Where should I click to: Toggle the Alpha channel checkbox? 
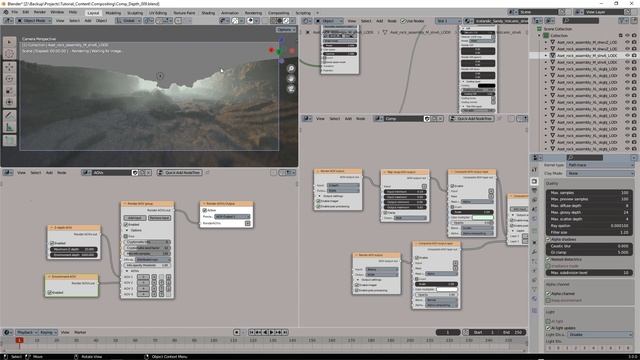pos(549,293)
